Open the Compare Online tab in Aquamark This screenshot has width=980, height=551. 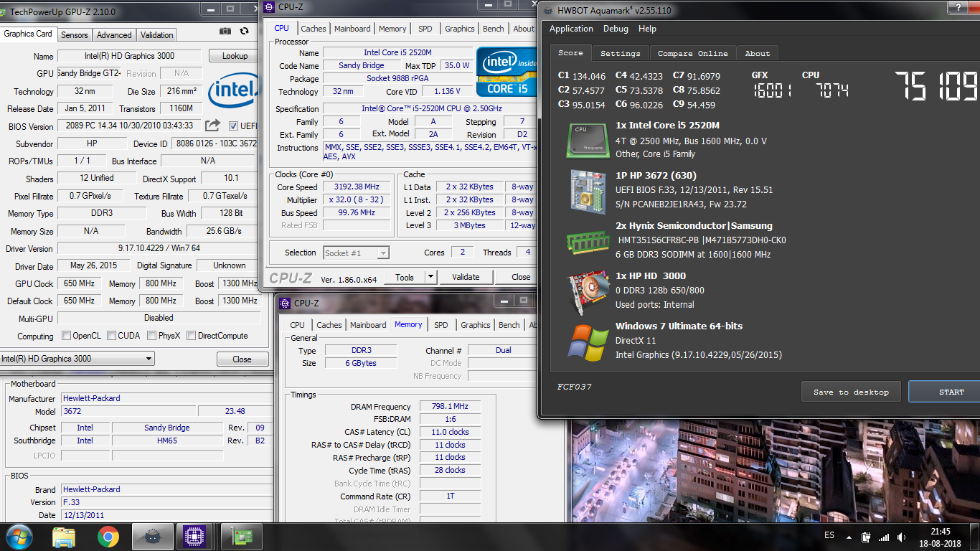[693, 53]
